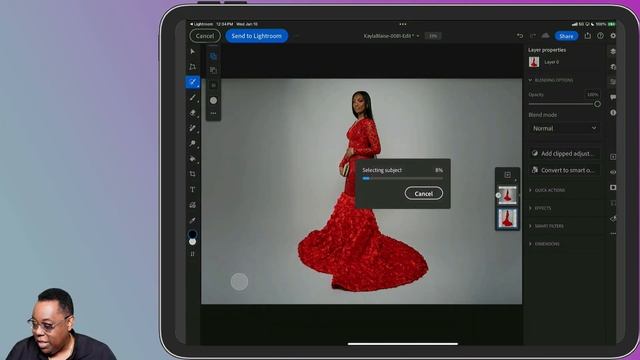Select the Crop tool
This screenshot has height=360, width=640.
coord(193,174)
